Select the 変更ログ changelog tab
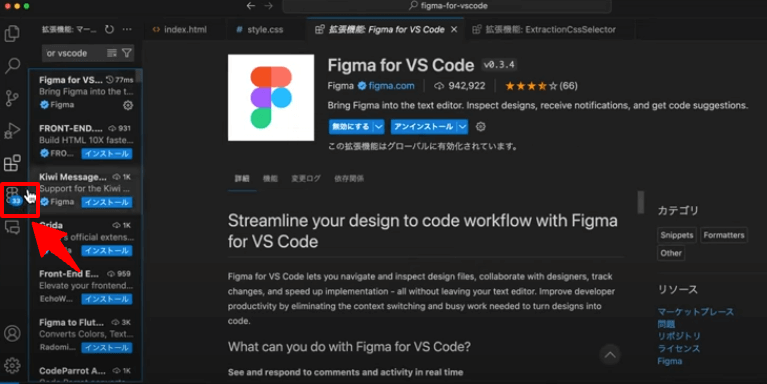The width and height of the screenshot is (767, 384). [306, 179]
